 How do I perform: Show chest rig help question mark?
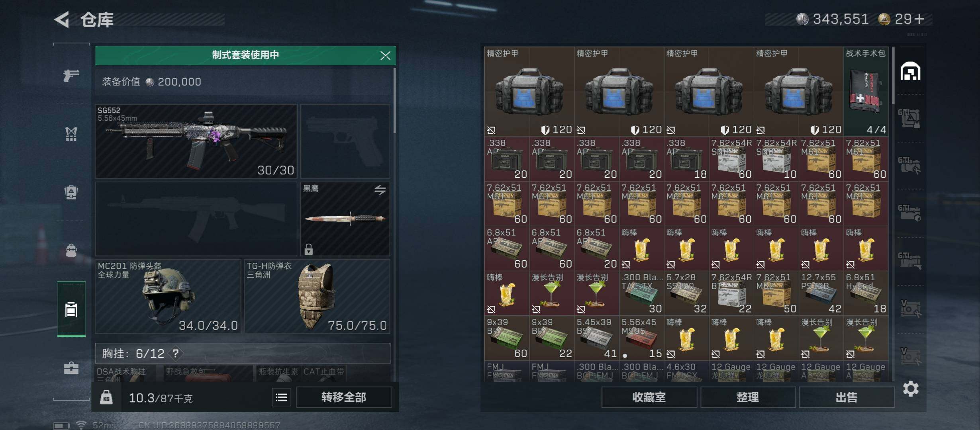175,353
